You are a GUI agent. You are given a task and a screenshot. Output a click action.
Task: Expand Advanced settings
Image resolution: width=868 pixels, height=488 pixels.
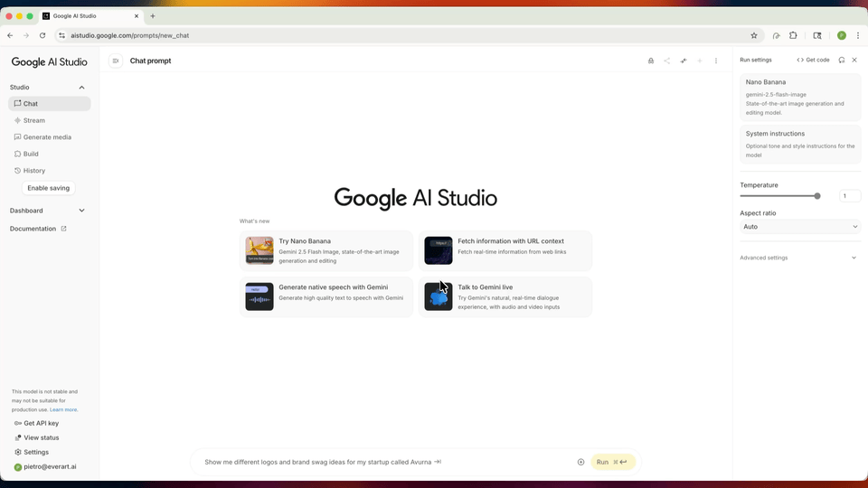point(798,258)
